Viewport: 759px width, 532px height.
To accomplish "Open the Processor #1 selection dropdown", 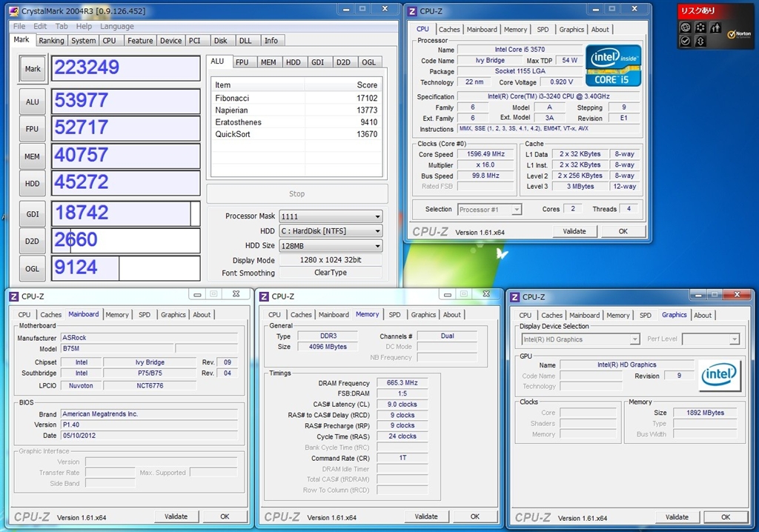I will 489,210.
